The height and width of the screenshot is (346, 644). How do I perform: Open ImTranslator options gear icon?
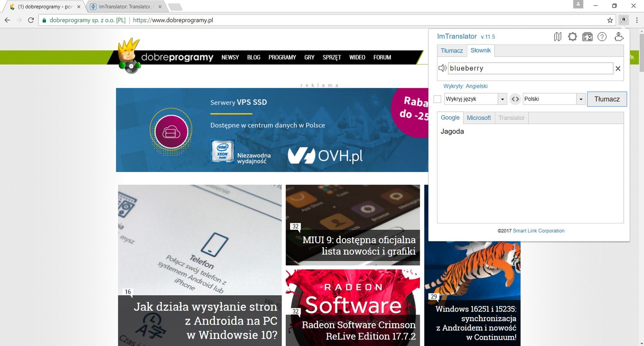[572, 37]
